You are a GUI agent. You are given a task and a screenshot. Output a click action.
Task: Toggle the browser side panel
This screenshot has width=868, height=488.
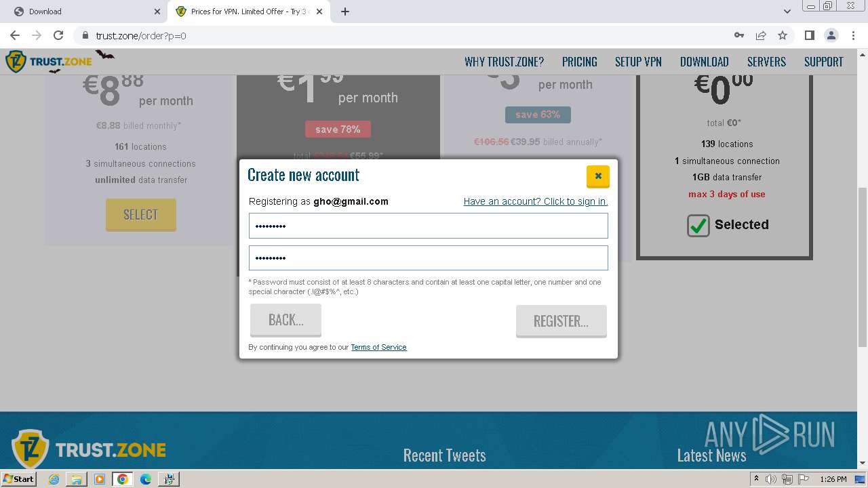tap(809, 35)
